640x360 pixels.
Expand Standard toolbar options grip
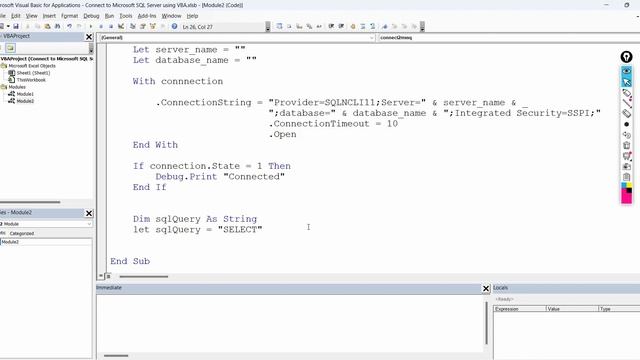coord(268,27)
